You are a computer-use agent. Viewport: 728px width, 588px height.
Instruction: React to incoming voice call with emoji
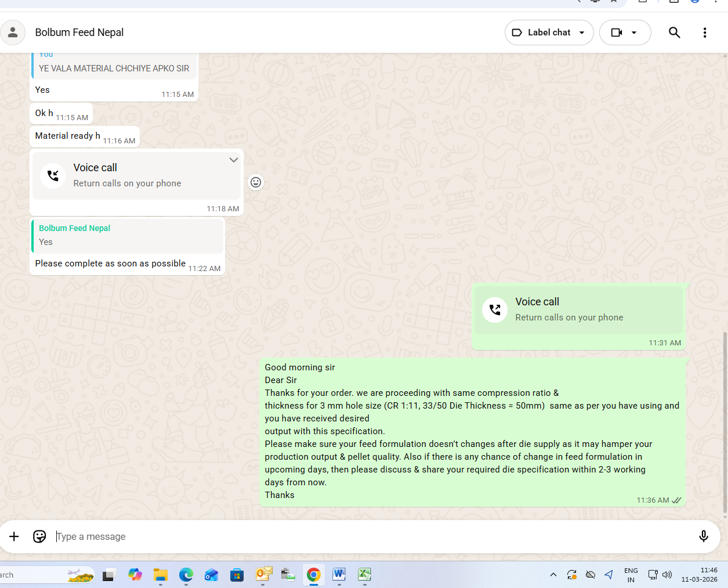255,182
